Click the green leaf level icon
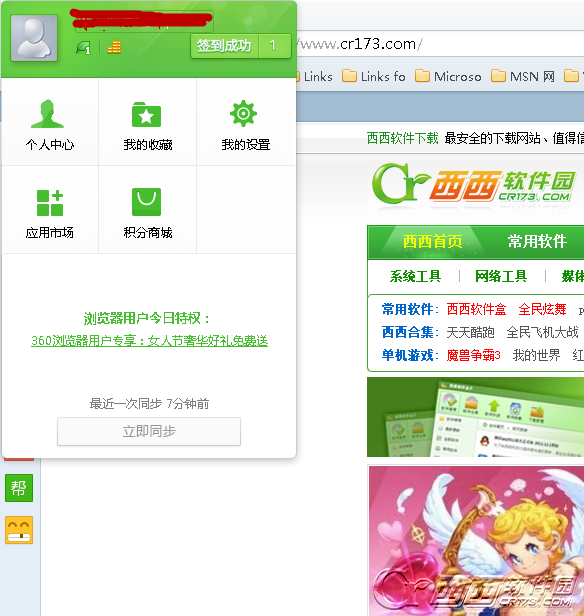Image resolution: width=584 pixels, height=616 pixels. pos(83,48)
